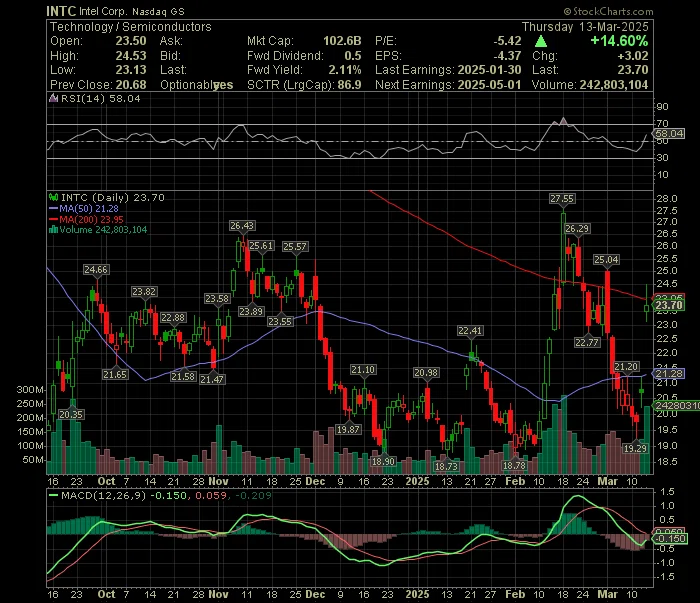This screenshot has width=700, height=603.
Task: Click the Chg value +3.02
Action: pos(633,56)
